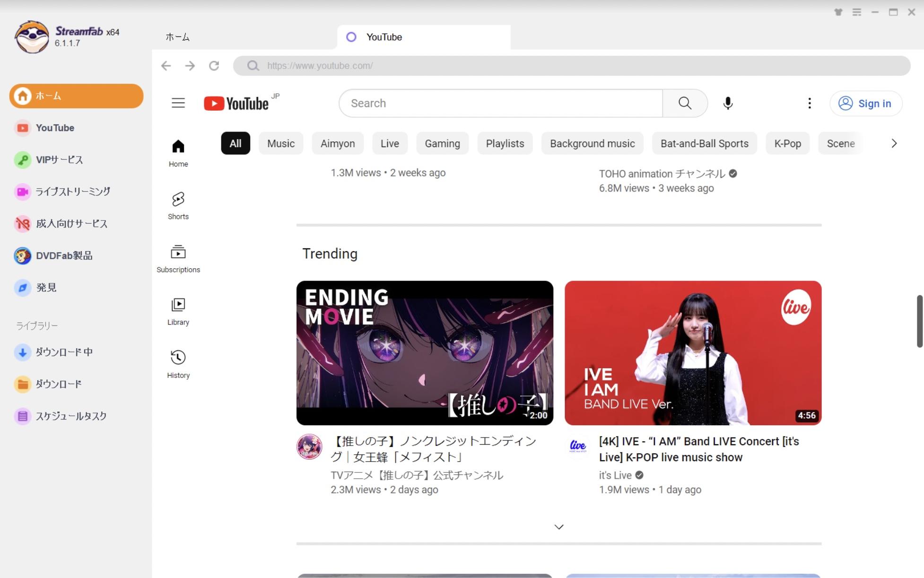Open TOHO animation チャンネル link
This screenshot has height=578, width=924.
[662, 174]
